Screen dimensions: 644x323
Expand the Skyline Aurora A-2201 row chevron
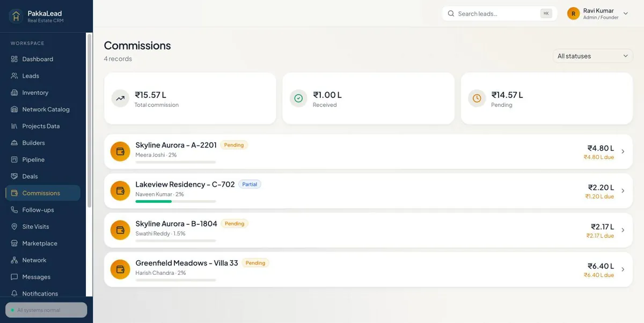[623, 151]
